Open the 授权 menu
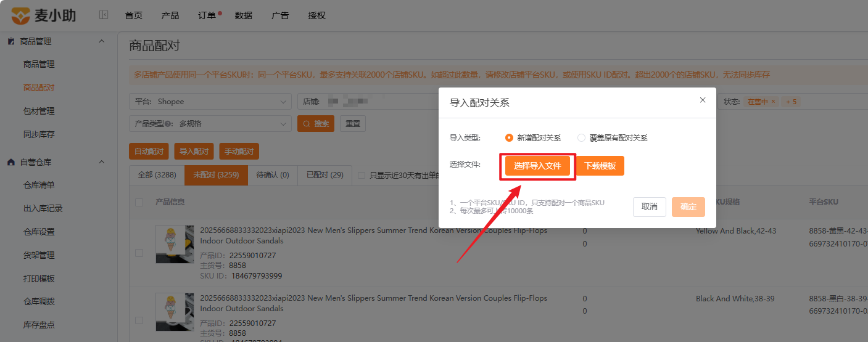The image size is (868, 342). (317, 15)
